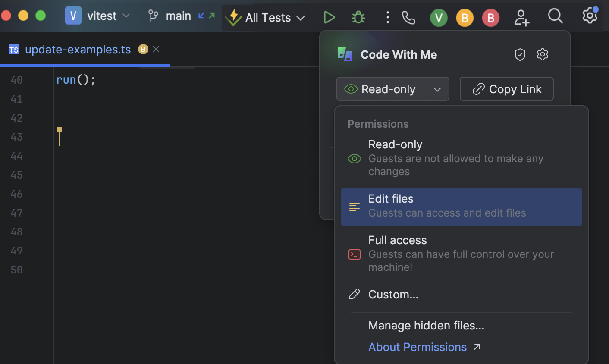Open Code With Me security details shield icon
Screen dimensions: 609x364
pos(520,54)
